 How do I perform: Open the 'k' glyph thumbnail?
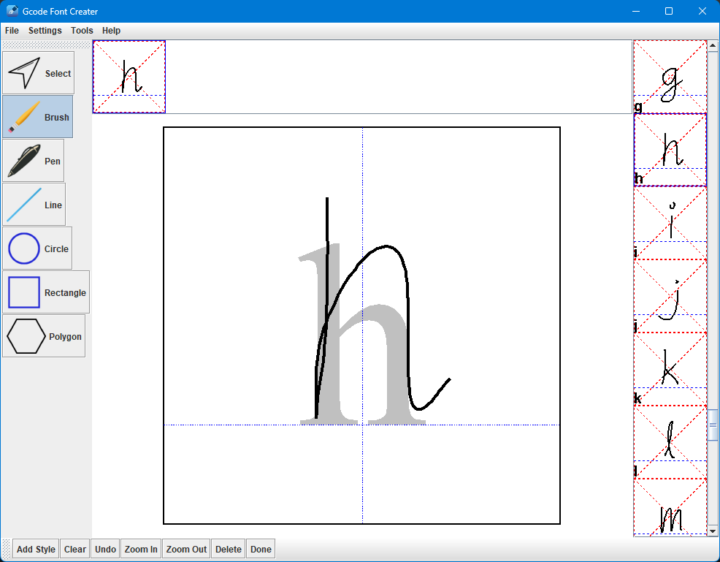coord(670,369)
